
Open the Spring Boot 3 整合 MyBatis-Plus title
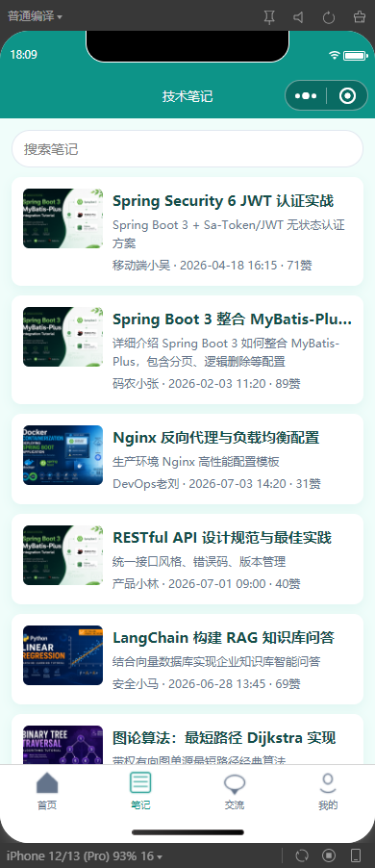click(232, 319)
